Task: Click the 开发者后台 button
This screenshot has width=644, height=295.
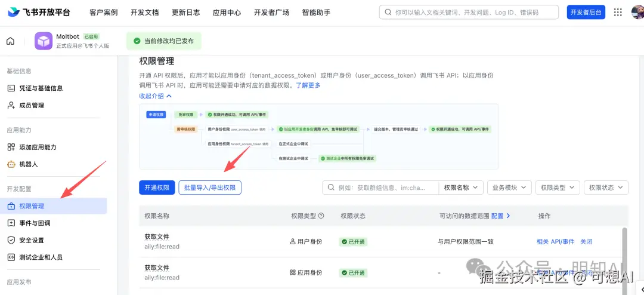Action: click(x=586, y=13)
